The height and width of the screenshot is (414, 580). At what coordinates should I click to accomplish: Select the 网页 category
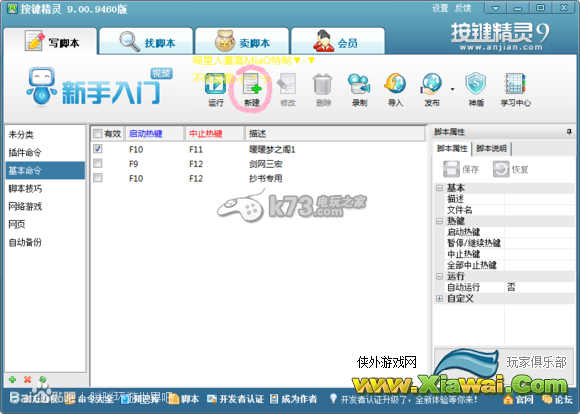pos(45,225)
